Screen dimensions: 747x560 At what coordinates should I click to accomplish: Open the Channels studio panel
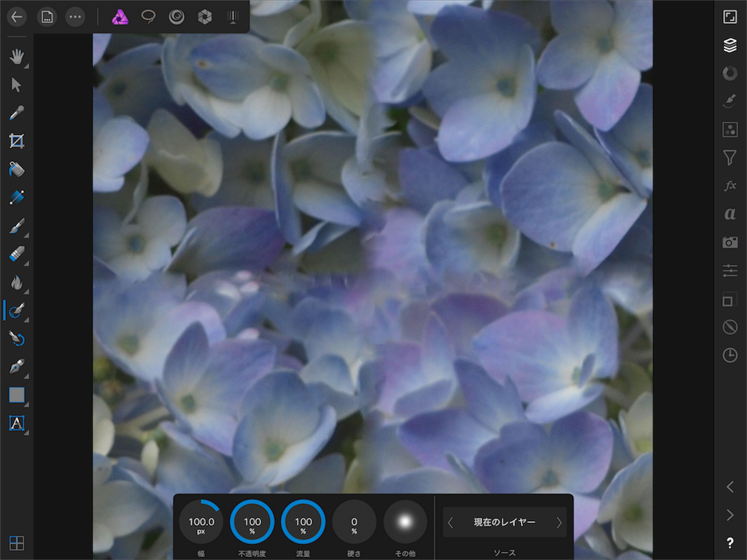(x=729, y=130)
